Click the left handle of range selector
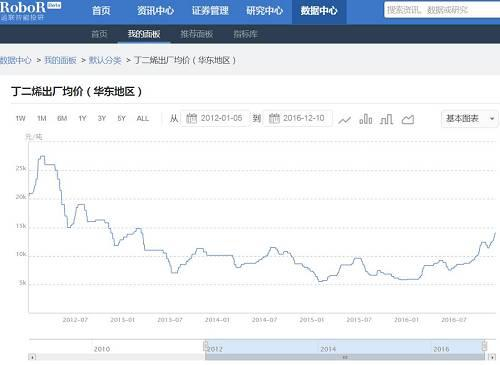The width and height of the screenshot is (500, 365). point(206,346)
